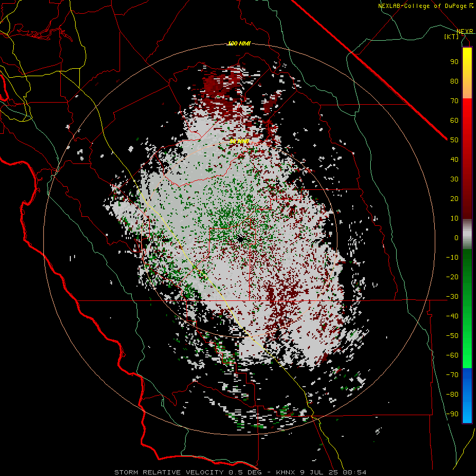476x476 pixels.
Task: Select the positive 20 scale value
Action: pyautogui.click(x=454, y=199)
